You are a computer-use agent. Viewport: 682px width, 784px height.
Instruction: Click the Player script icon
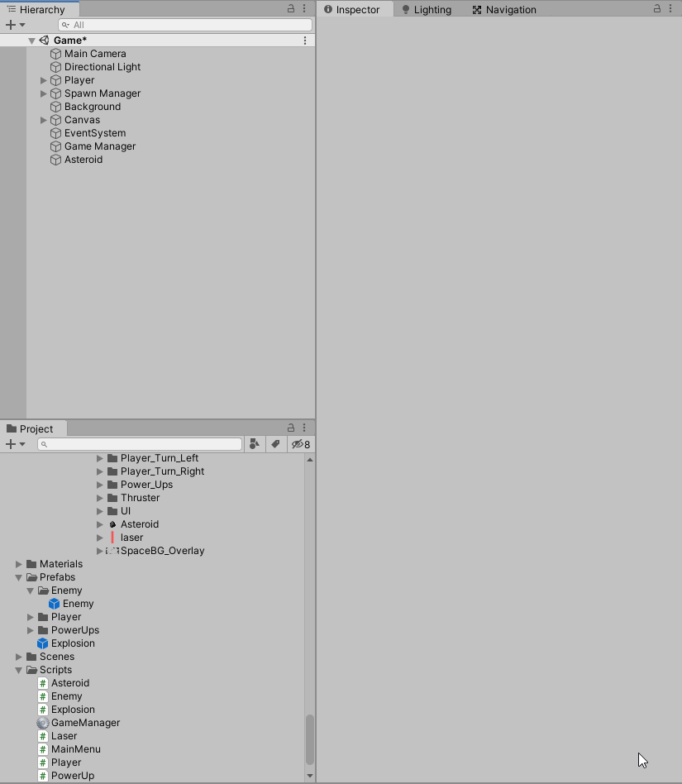click(x=43, y=762)
